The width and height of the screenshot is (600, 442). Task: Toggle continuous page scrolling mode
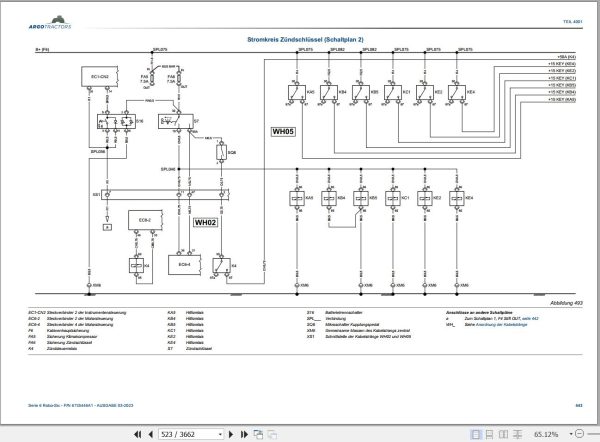pos(489,434)
